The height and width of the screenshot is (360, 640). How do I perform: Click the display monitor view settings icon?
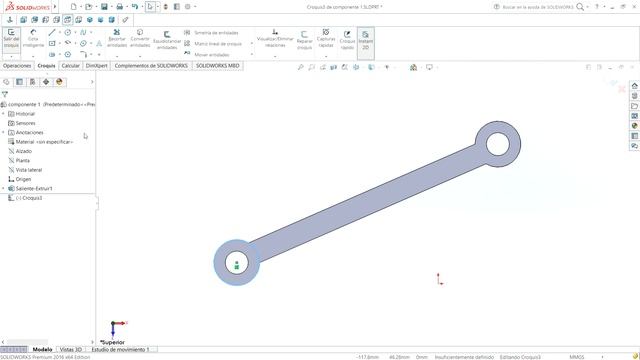point(429,67)
